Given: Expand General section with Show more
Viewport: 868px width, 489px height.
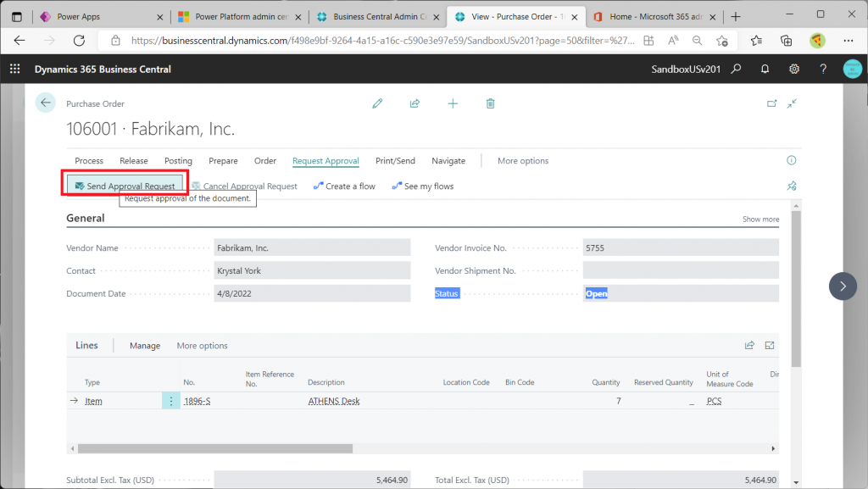Looking at the screenshot, I should (x=760, y=219).
